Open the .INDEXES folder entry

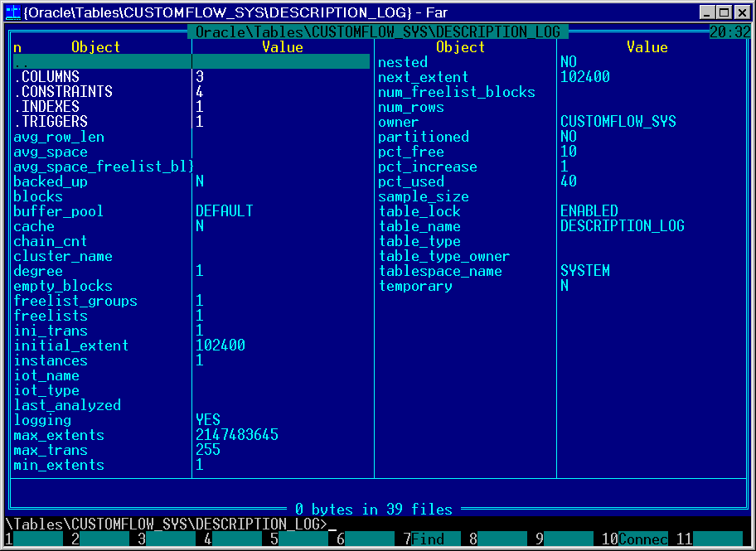[46, 107]
